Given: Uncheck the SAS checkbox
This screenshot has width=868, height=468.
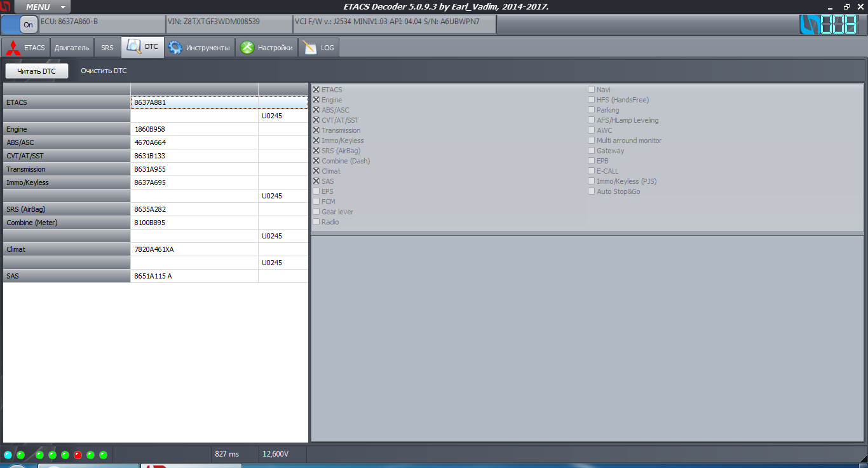Looking at the screenshot, I should (316, 181).
